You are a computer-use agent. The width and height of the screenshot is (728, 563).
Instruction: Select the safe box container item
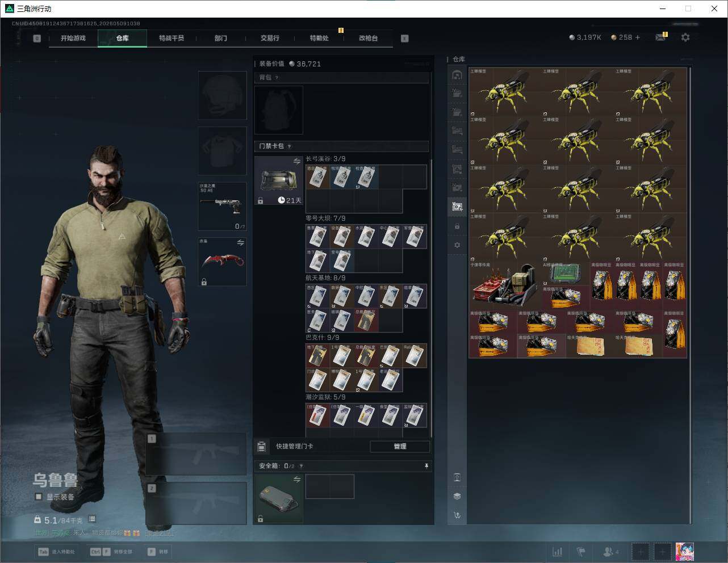(279, 499)
